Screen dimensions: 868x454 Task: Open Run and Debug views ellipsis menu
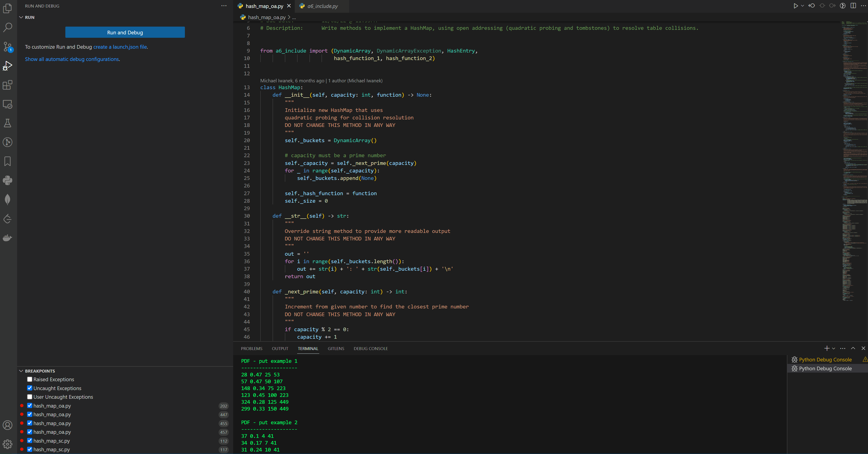click(224, 6)
